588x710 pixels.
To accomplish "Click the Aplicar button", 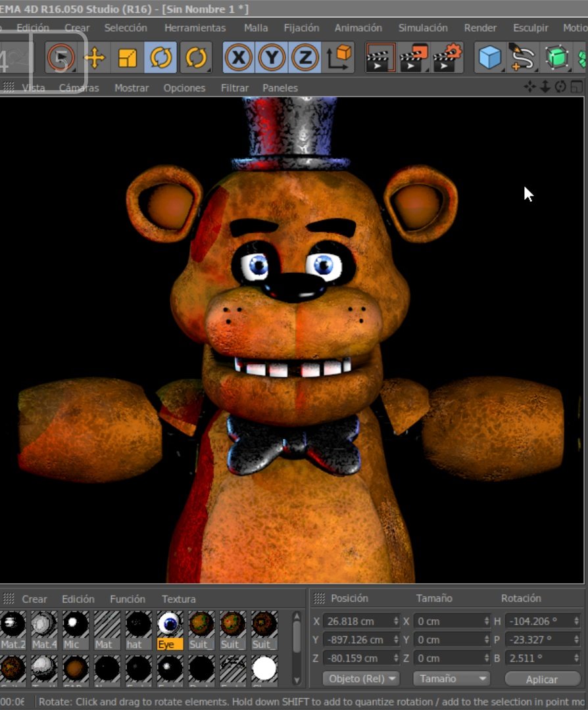I will pyautogui.click(x=542, y=678).
